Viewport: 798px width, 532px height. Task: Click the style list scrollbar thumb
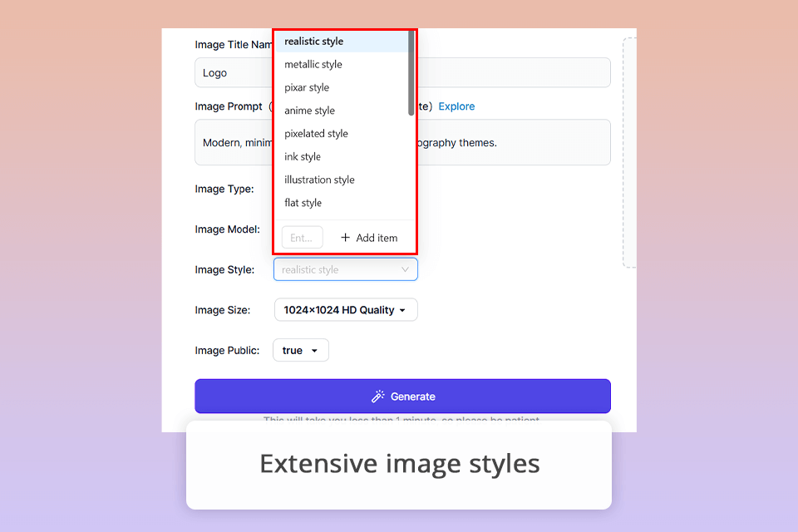pyautogui.click(x=411, y=73)
